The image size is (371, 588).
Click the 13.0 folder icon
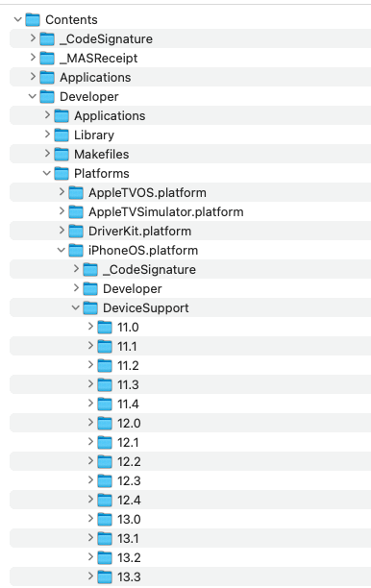click(x=105, y=520)
